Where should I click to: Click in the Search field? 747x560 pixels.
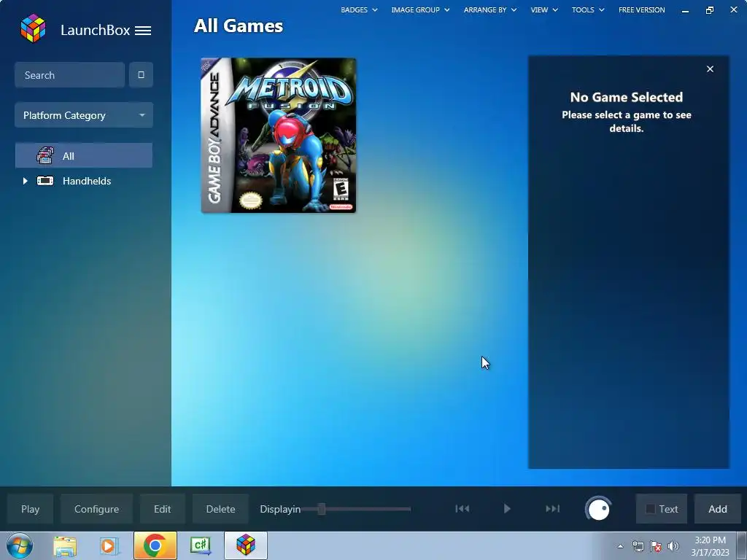[69, 75]
